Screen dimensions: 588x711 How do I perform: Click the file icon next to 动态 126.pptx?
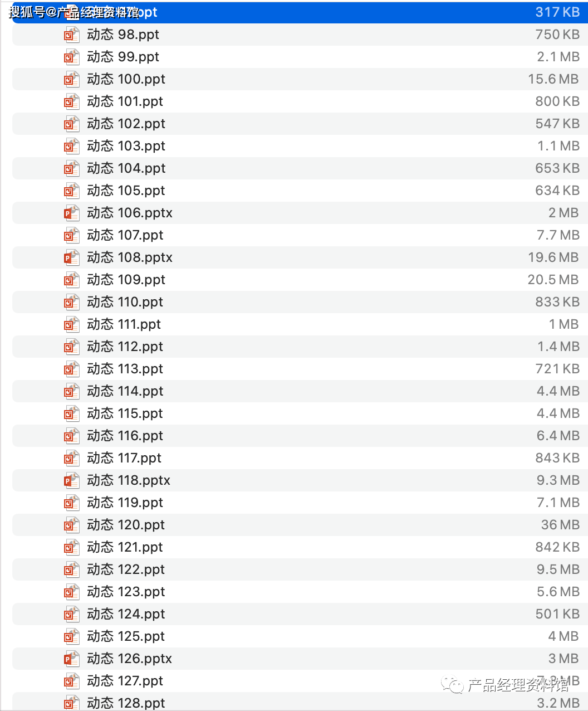point(71,658)
